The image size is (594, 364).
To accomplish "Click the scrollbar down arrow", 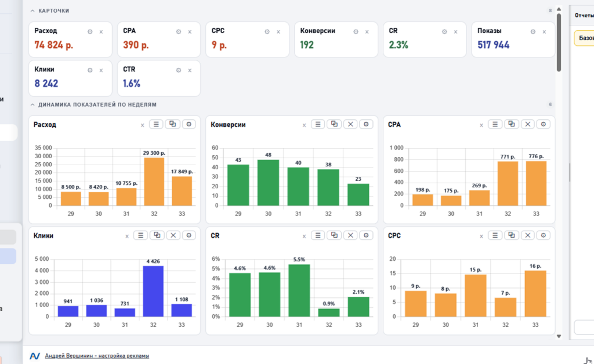I will click(559, 336).
